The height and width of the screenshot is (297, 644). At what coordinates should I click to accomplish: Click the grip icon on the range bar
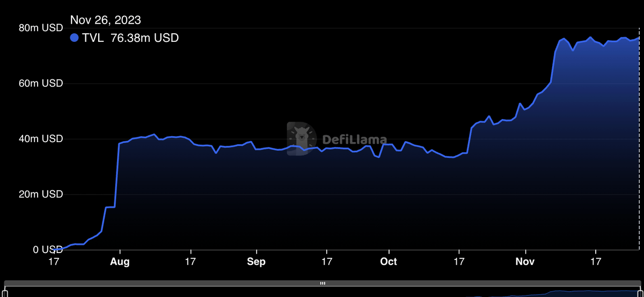(x=323, y=283)
